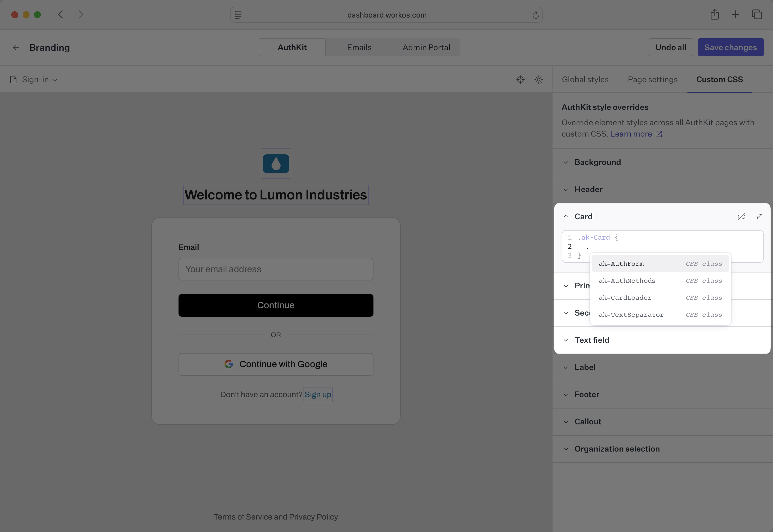Switch to the Emails tab
This screenshot has height=532, width=773.
tap(359, 47)
